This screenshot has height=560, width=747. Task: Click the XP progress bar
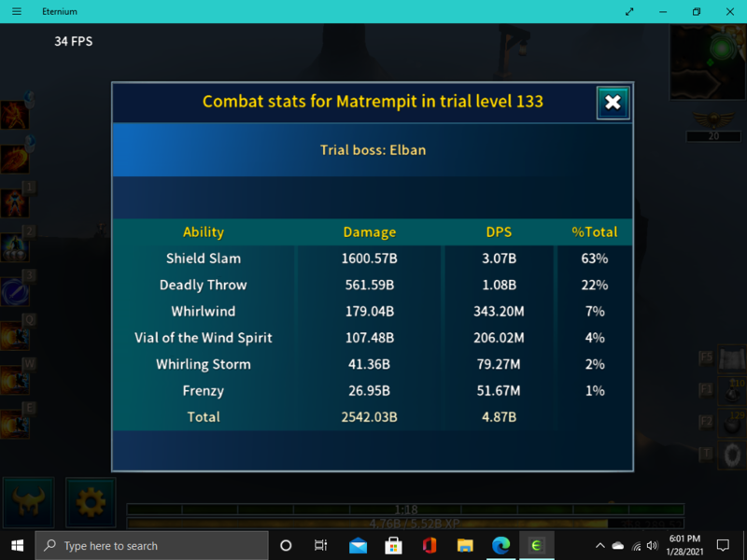pos(405,524)
